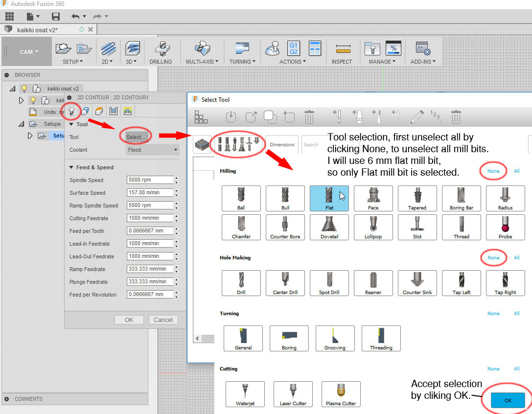The height and width of the screenshot is (414, 532).
Task: Open the Drilling operation
Action: tap(161, 52)
